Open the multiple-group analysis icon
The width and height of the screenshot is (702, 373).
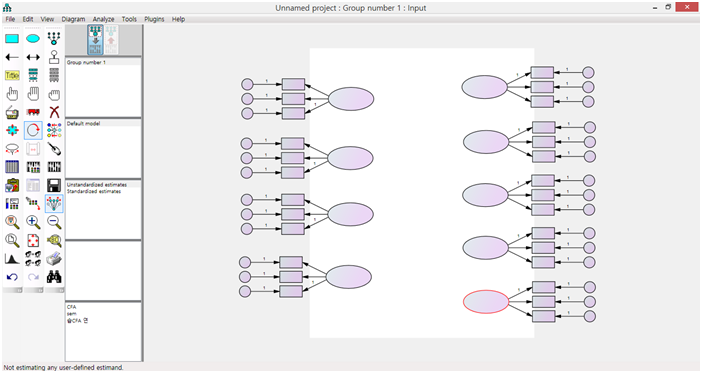[33, 259]
